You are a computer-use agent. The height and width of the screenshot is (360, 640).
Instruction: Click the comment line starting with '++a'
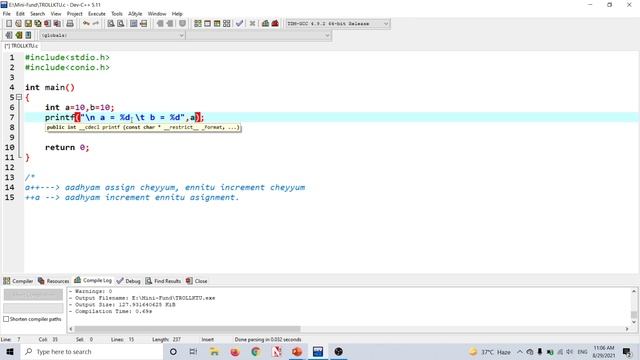[132, 198]
